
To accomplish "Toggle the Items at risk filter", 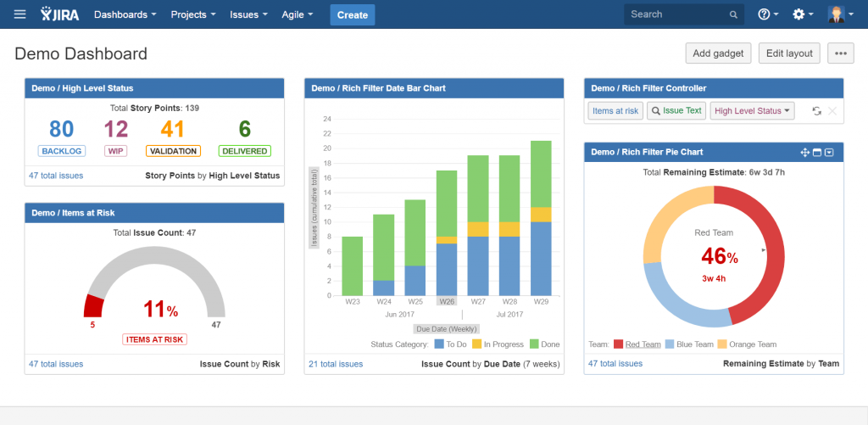I will [615, 111].
